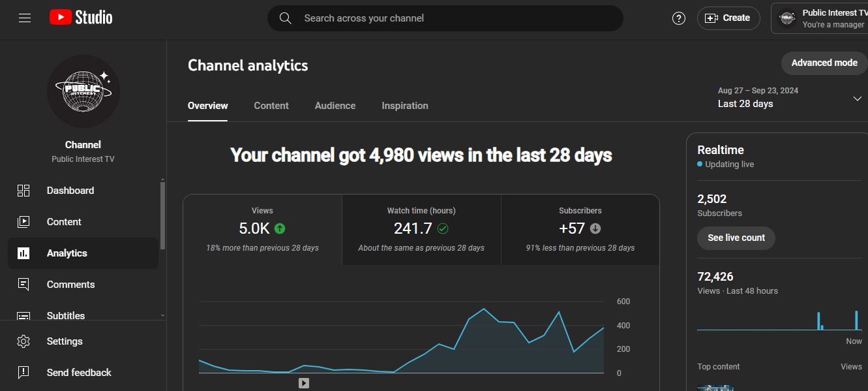Image resolution: width=868 pixels, height=391 pixels.
Task: Select the Comments sidebar icon
Action: [x=23, y=285]
